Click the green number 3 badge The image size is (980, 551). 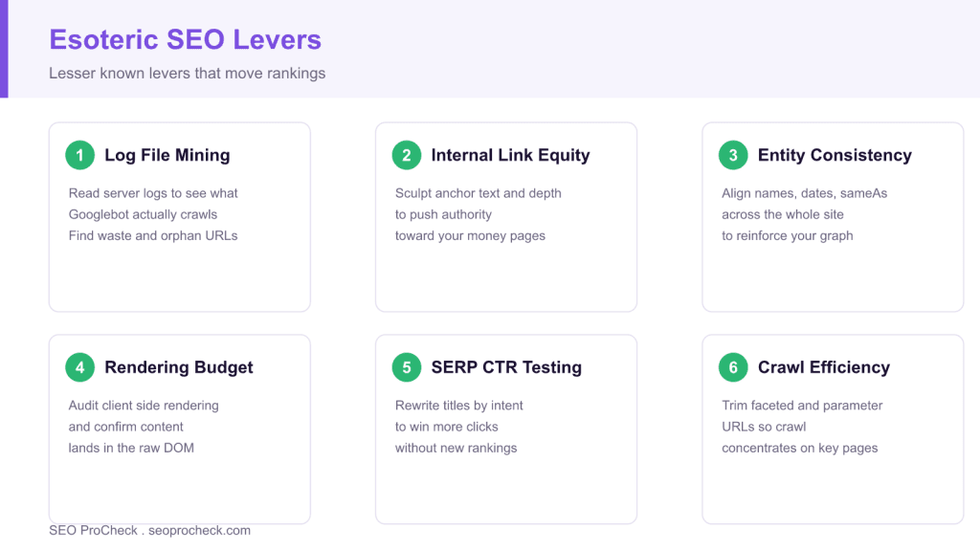(733, 155)
